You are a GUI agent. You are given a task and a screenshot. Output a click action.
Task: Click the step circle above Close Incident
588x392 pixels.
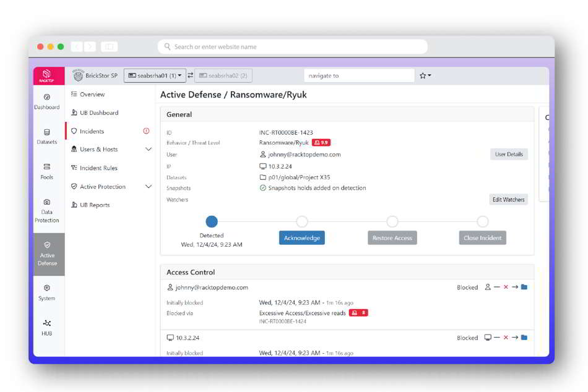(483, 221)
